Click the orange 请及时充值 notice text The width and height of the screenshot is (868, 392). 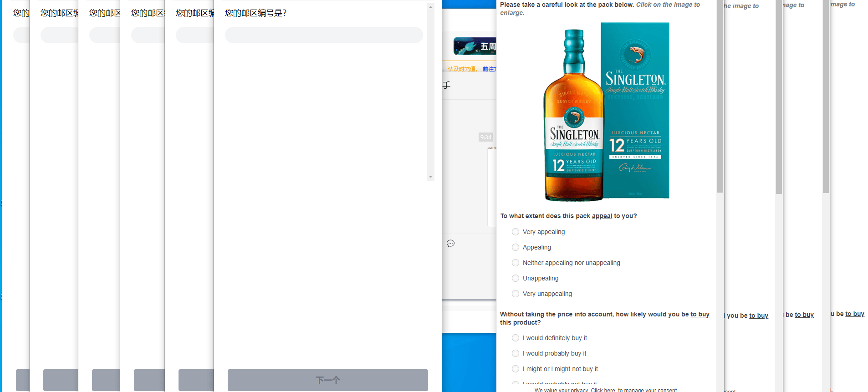[x=462, y=69]
